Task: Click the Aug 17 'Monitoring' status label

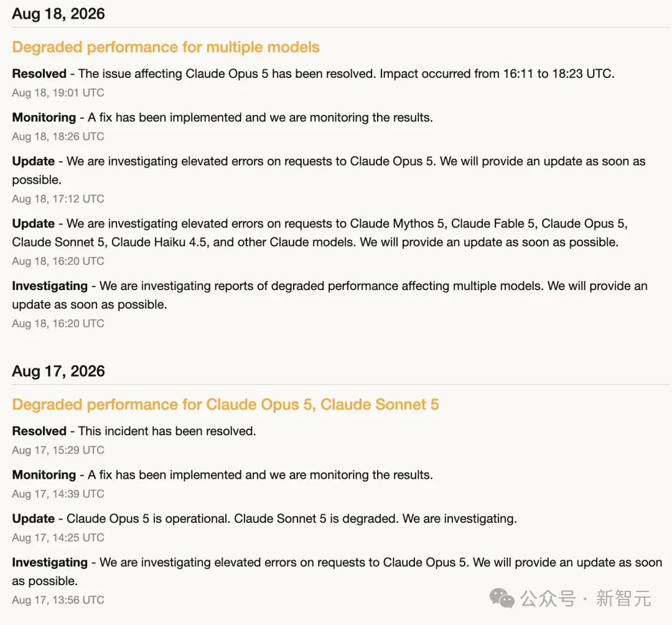Action: pyautogui.click(x=44, y=475)
